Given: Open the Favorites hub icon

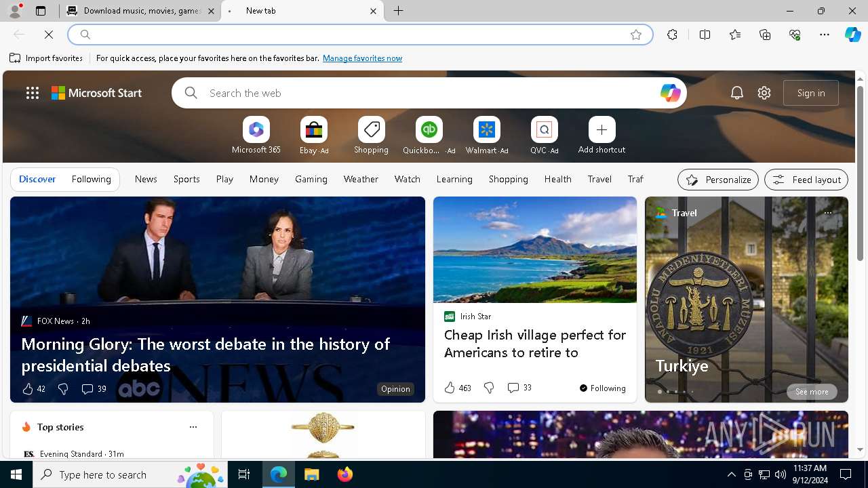Looking at the screenshot, I should click(x=735, y=35).
